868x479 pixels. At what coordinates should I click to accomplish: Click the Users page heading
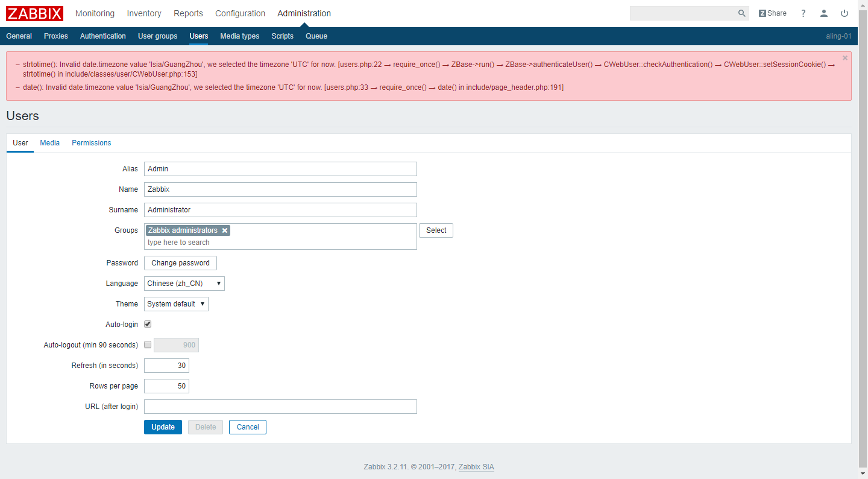point(22,116)
